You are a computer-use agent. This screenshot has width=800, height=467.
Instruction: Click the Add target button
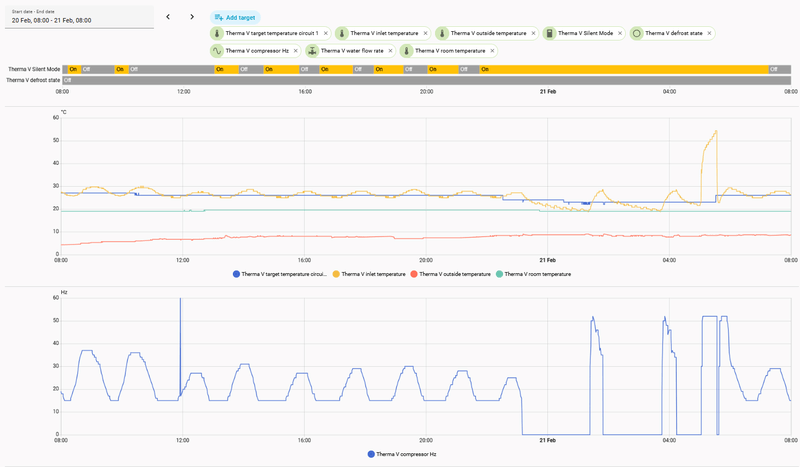tap(235, 17)
